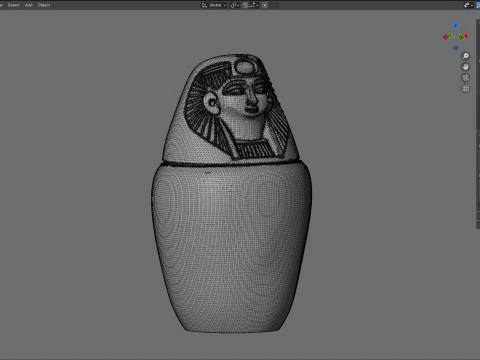This screenshot has height=360, width=480.
Task: Click the left green Y axis gizmo circle
Action: pos(450,35)
